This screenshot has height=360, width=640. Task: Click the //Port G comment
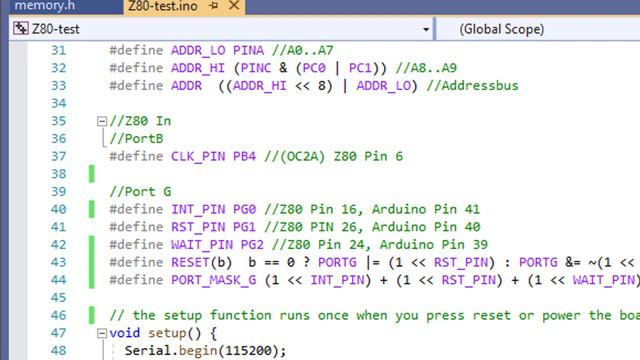tap(140, 192)
